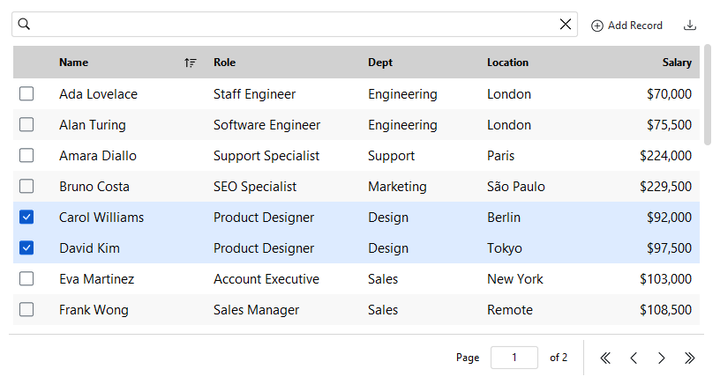Check the Bruno Costa row checkbox
720x384 pixels.
pos(27,186)
